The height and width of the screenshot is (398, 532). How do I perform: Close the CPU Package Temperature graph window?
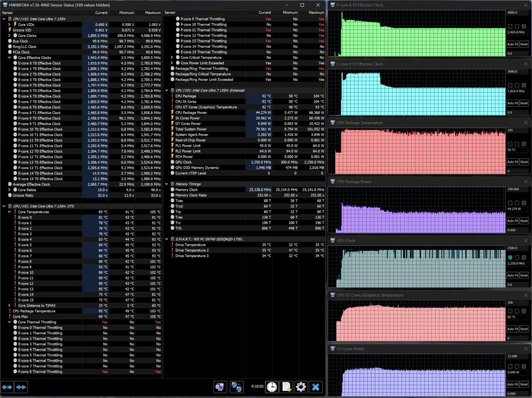[x=526, y=123]
